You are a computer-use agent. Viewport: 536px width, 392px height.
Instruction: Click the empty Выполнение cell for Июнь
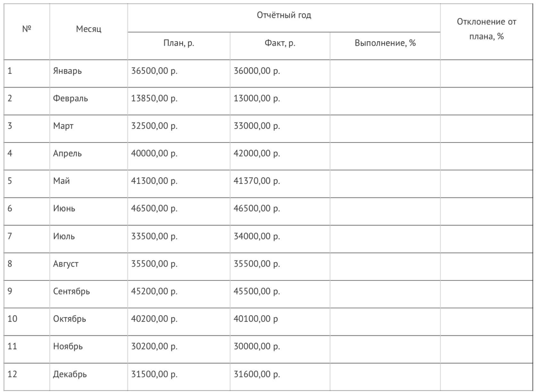[x=385, y=209]
